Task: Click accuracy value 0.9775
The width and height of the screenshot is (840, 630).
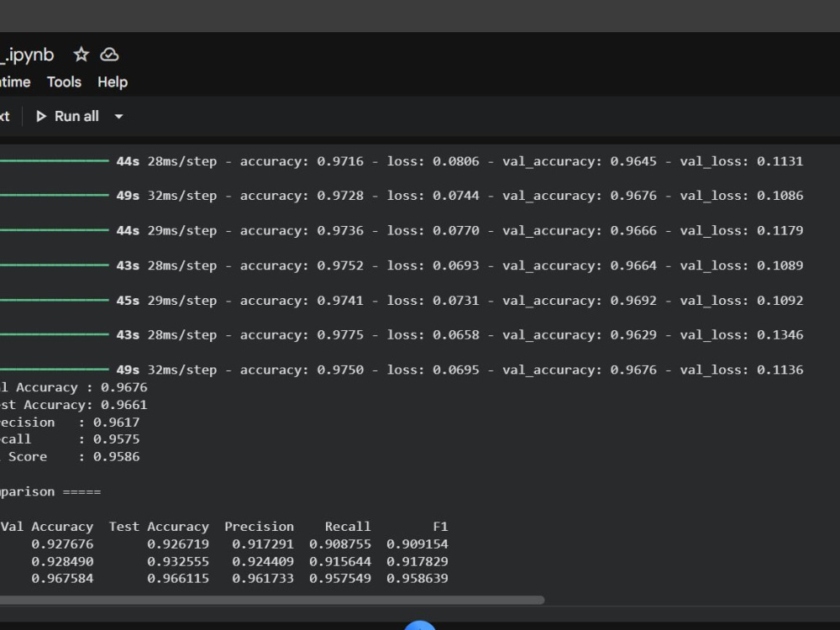Action: [x=339, y=335]
